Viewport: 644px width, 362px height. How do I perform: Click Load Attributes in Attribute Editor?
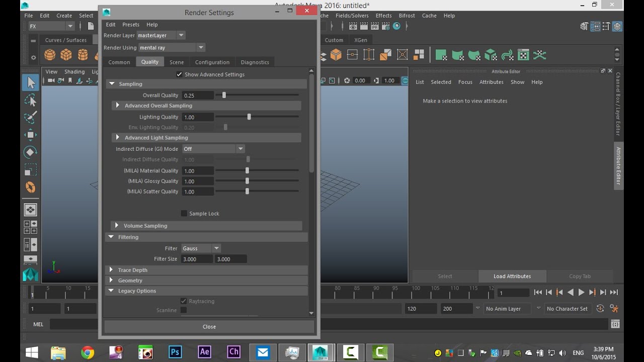[x=512, y=276]
